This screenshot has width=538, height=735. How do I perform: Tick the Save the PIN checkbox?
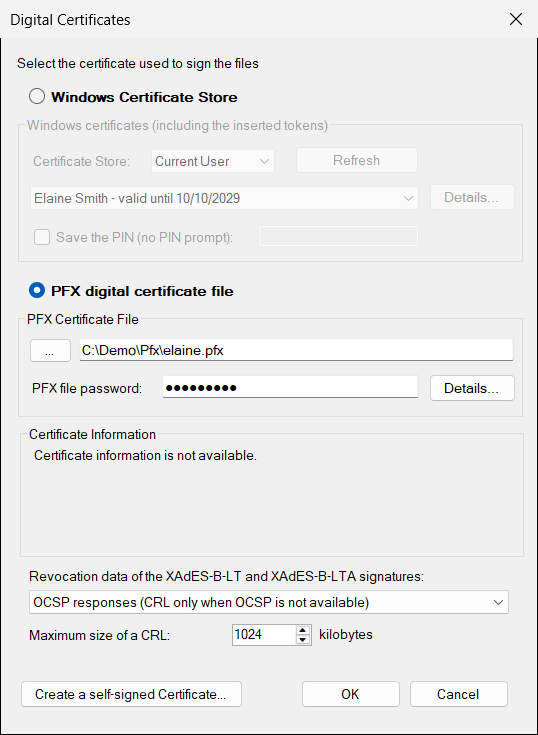pos(42,237)
